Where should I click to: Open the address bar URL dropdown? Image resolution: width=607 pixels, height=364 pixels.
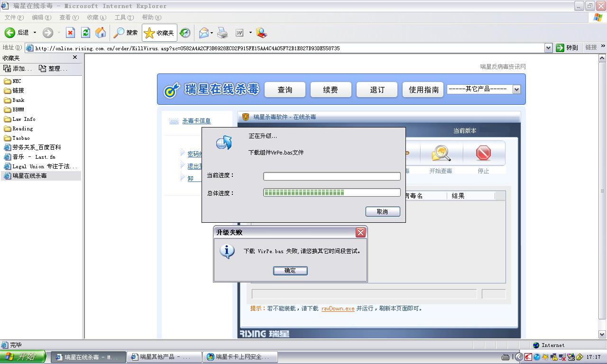click(548, 48)
